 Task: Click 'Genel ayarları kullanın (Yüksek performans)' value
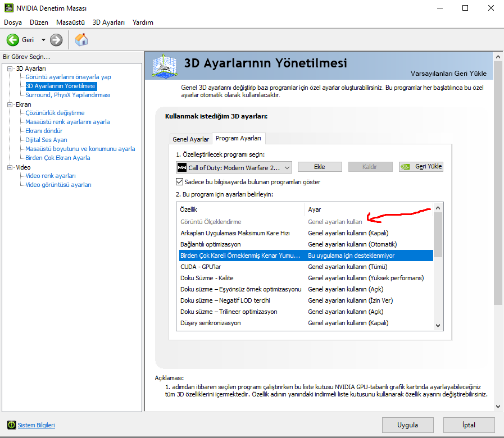point(366,278)
